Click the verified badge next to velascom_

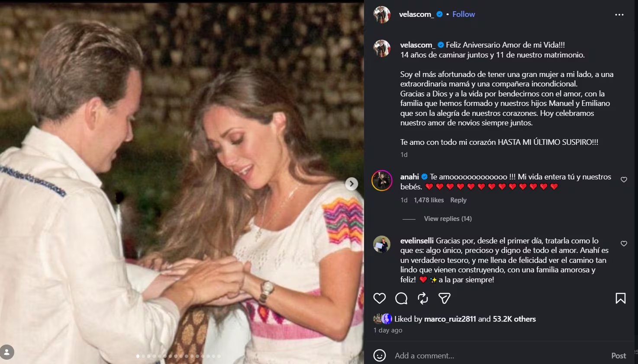point(440,14)
